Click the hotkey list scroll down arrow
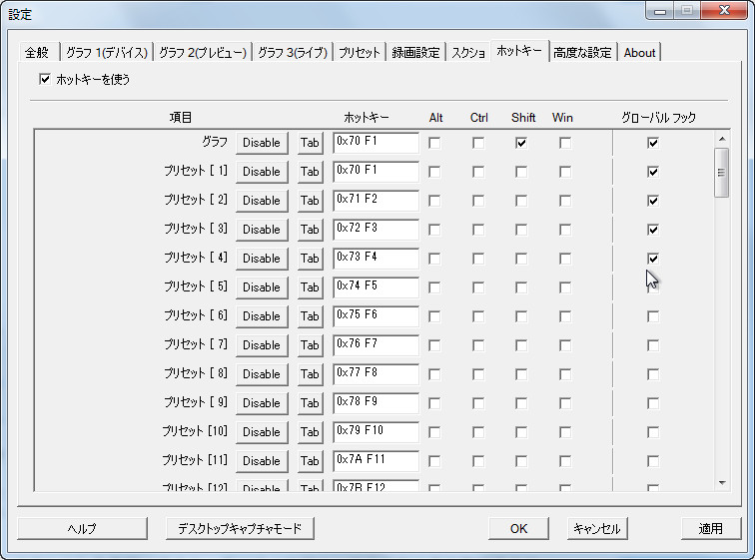This screenshot has width=755, height=560. pyautogui.click(x=722, y=482)
